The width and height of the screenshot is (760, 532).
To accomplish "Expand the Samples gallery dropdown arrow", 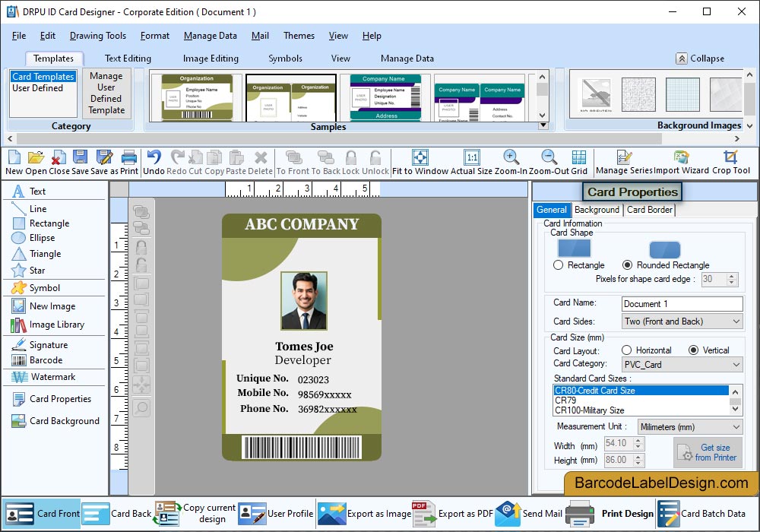I will (543, 125).
